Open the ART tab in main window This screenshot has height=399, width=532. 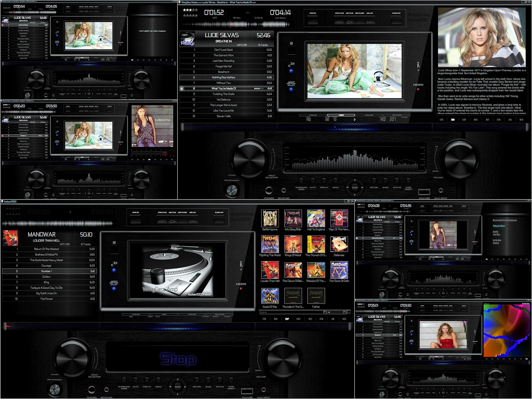476,120
